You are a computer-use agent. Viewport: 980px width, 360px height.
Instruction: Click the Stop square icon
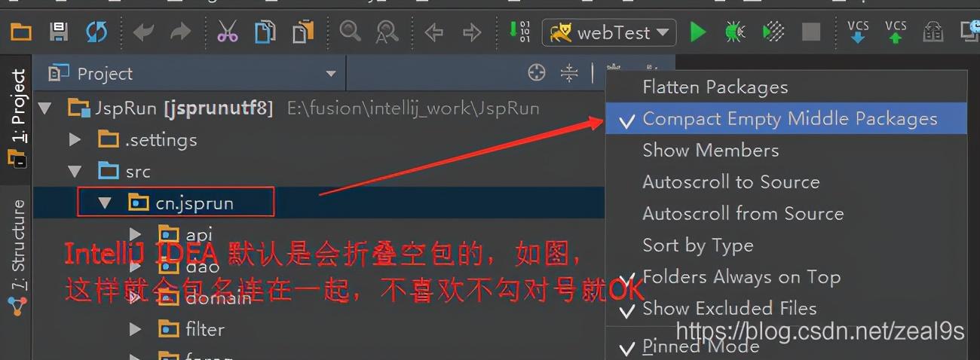click(811, 32)
